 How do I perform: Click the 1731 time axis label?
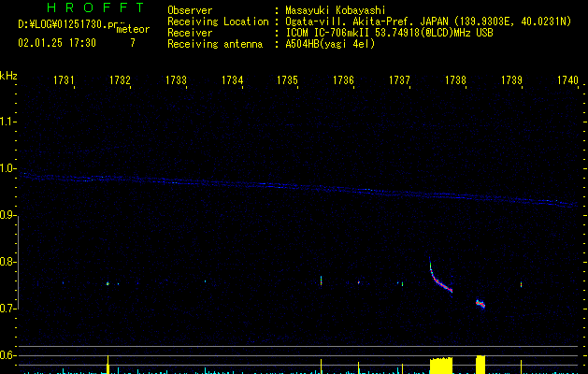(x=64, y=80)
